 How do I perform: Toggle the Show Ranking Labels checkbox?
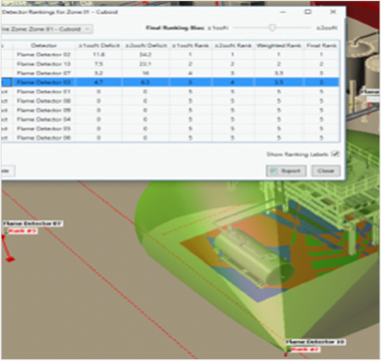(x=336, y=154)
